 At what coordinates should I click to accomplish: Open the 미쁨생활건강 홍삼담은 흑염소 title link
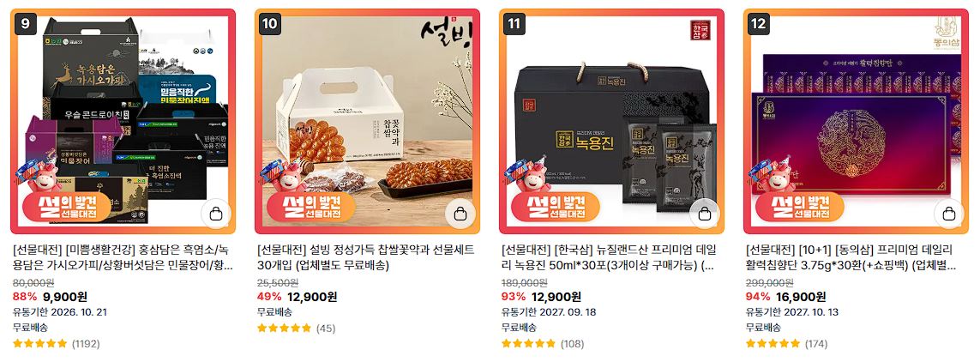pos(123,257)
